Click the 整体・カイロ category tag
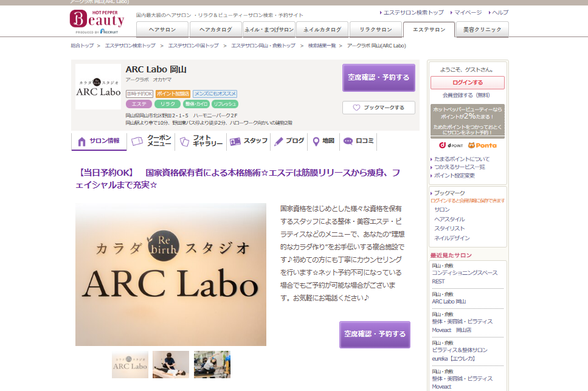 pos(196,104)
